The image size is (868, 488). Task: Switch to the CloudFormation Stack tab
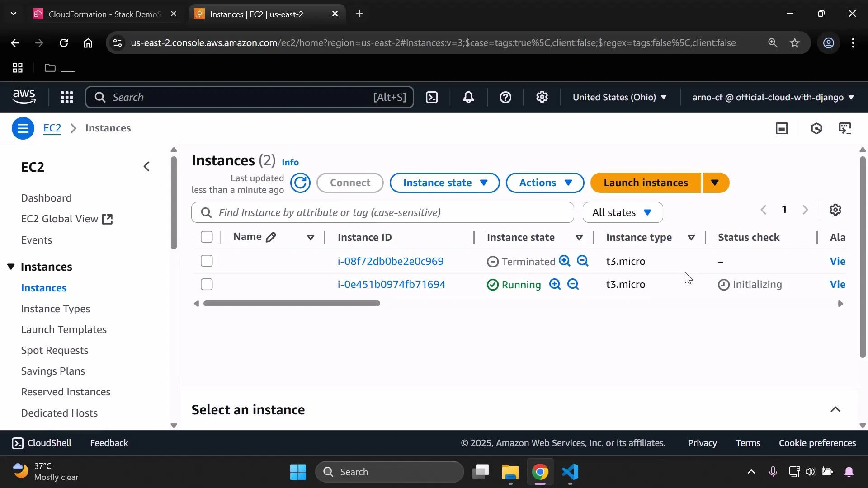click(106, 14)
